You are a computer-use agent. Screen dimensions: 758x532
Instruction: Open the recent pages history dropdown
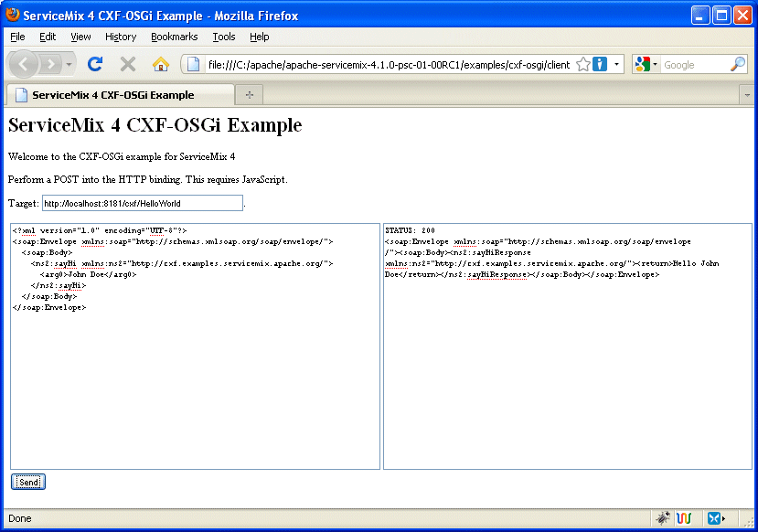point(69,64)
